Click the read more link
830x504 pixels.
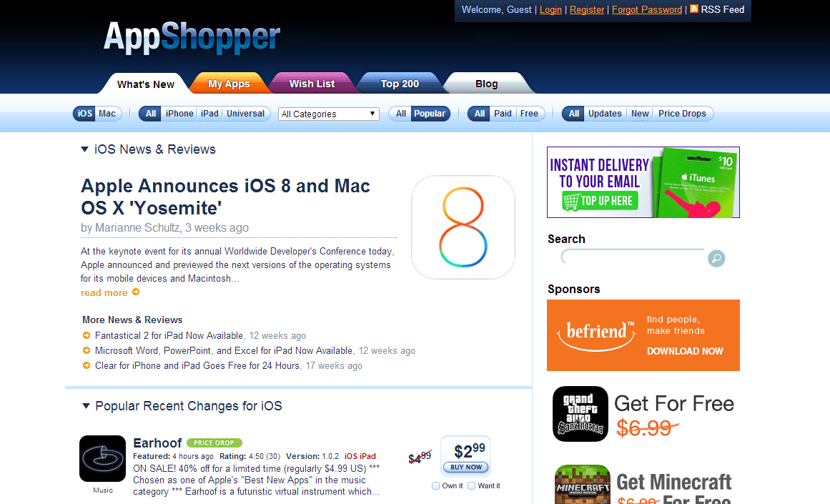click(104, 293)
